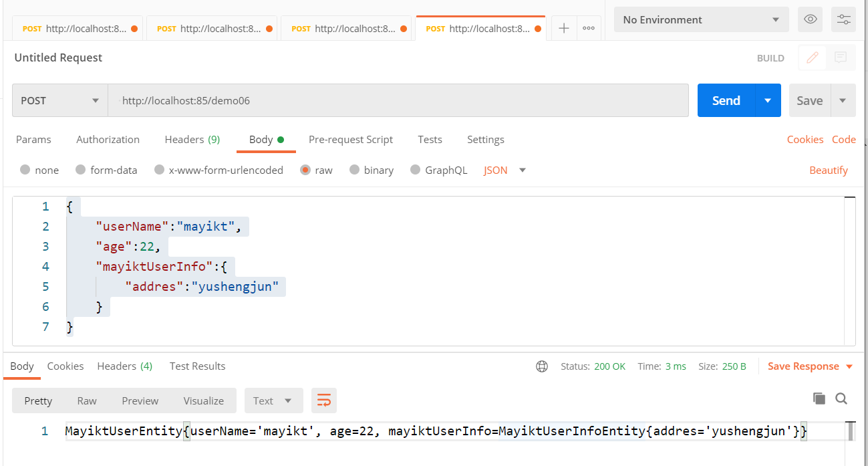This screenshot has width=868, height=466.
Task: Select the binary body type
Action: point(372,170)
